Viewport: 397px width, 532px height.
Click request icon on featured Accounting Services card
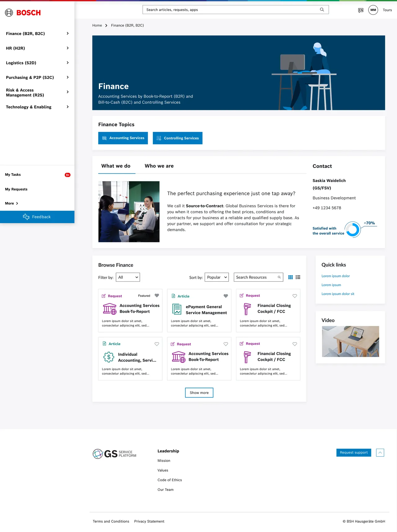tap(104, 296)
